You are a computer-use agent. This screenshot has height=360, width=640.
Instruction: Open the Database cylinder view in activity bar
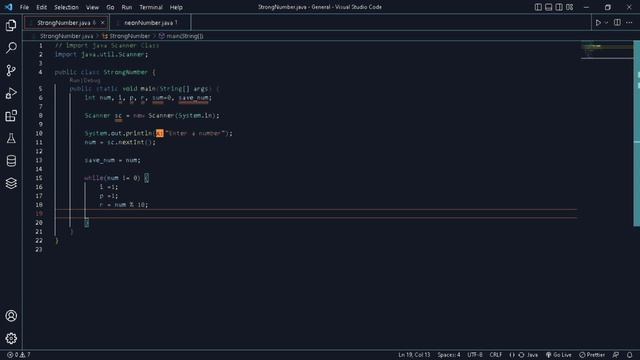(x=11, y=161)
